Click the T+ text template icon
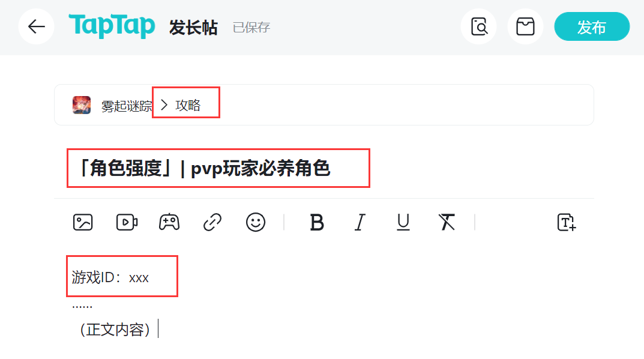 pyautogui.click(x=567, y=222)
